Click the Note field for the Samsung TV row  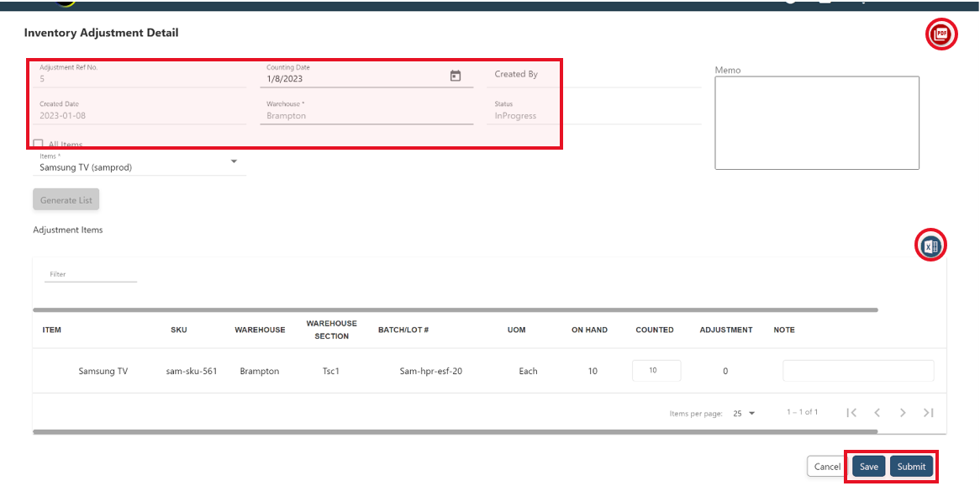click(857, 370)
